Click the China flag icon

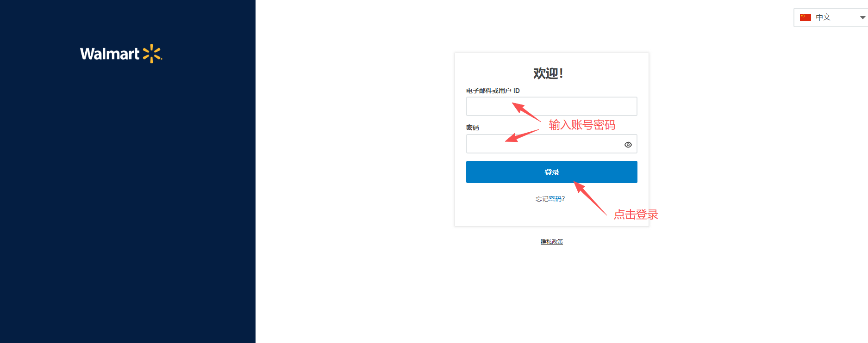tap(806, 18)
